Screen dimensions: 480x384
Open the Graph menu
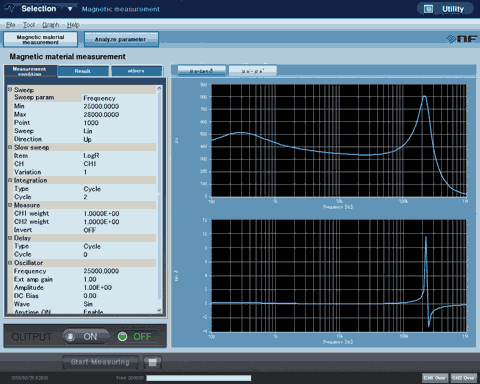pyautogui.click(x=50, y=25)
